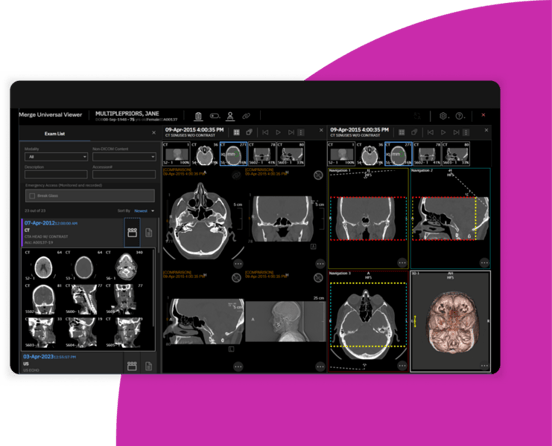Viewport: 552px width, 446px height.
Task: Click the tag tool icon in right viewer header
Action: [x=414, y=132]
